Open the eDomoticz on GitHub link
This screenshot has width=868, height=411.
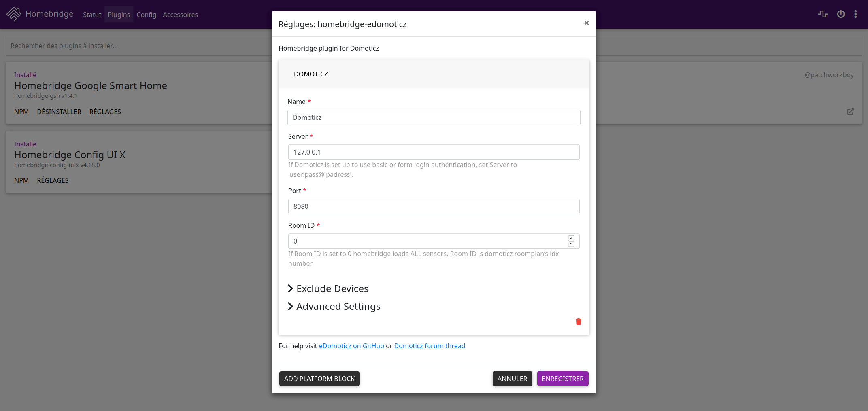[x=351, y=346]
